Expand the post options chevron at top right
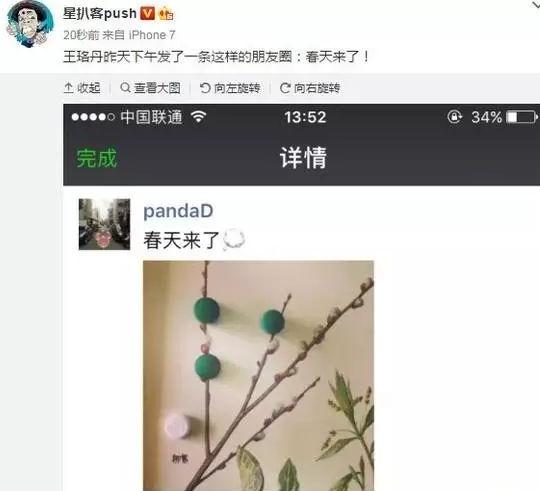Screen dimensions: 540x491 pyautogui.click(x=534, y=5)
